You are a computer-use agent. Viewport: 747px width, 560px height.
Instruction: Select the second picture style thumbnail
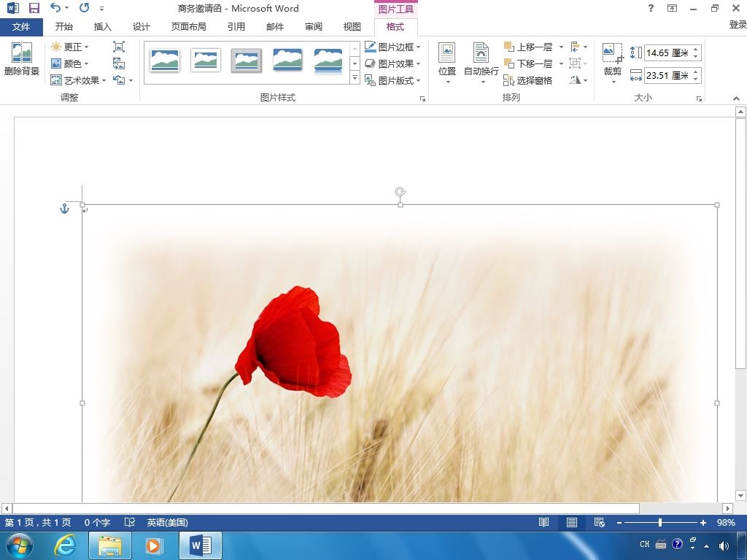[x=205, y=61]
